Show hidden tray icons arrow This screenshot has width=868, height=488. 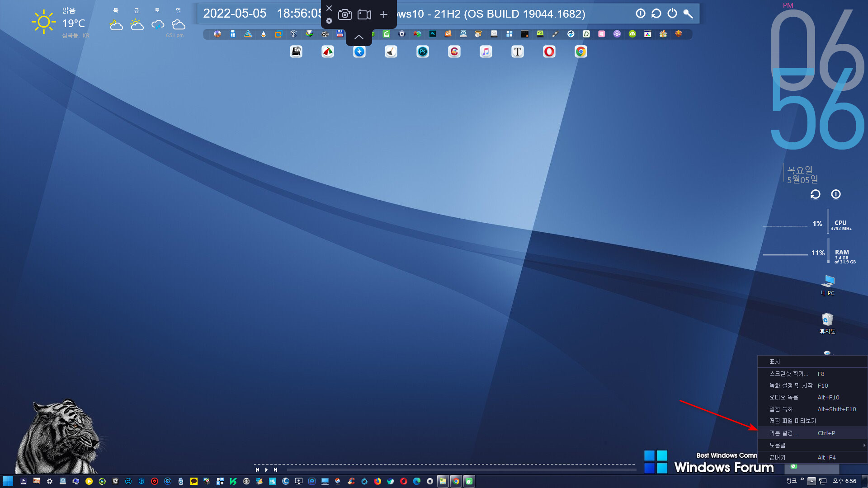812,481
